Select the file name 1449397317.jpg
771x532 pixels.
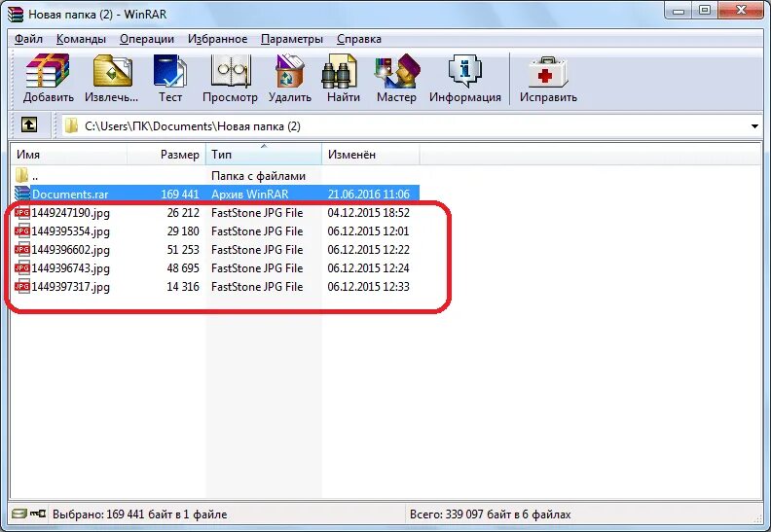(x=70, y=287)
